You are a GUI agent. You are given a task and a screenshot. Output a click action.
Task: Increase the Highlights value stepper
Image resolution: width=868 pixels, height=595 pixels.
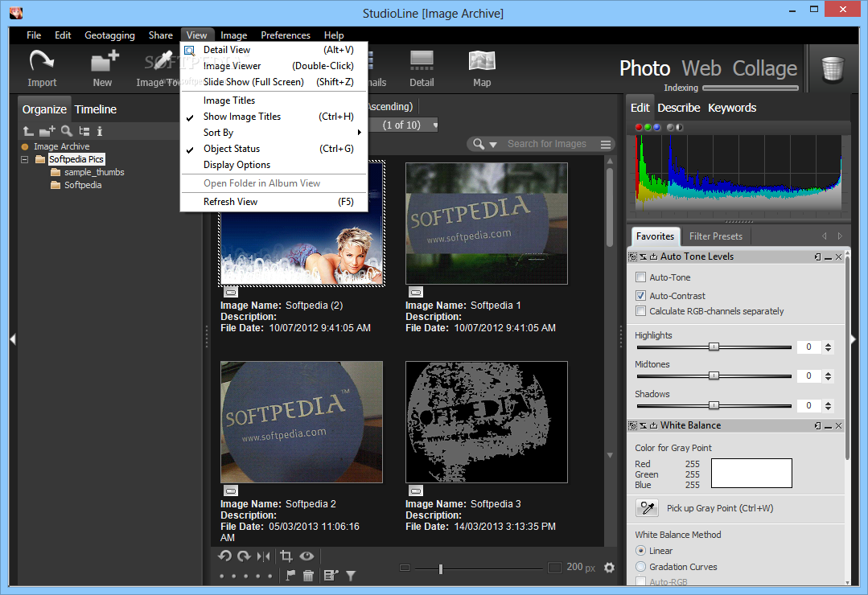click(828, 344)
